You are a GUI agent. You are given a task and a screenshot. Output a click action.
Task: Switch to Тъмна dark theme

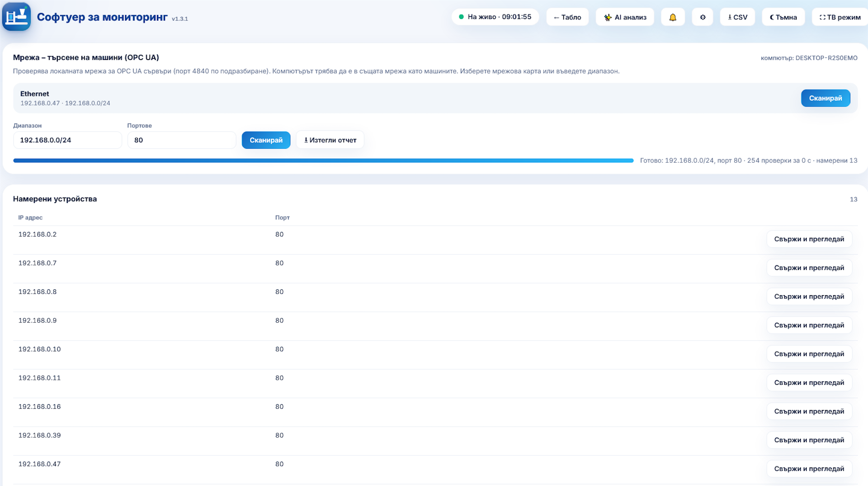tap(783, 17)
